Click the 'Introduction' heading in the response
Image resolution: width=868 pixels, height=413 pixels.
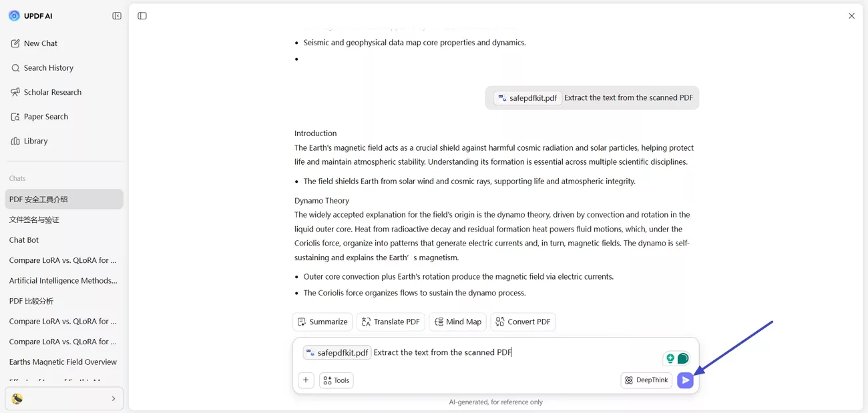[x=316, y=133]
